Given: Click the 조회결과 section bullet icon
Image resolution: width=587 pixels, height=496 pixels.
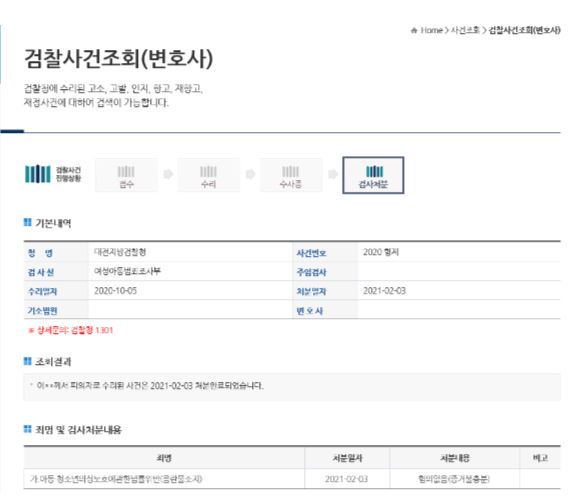Looking at the screenshot, I should [27, 361].
